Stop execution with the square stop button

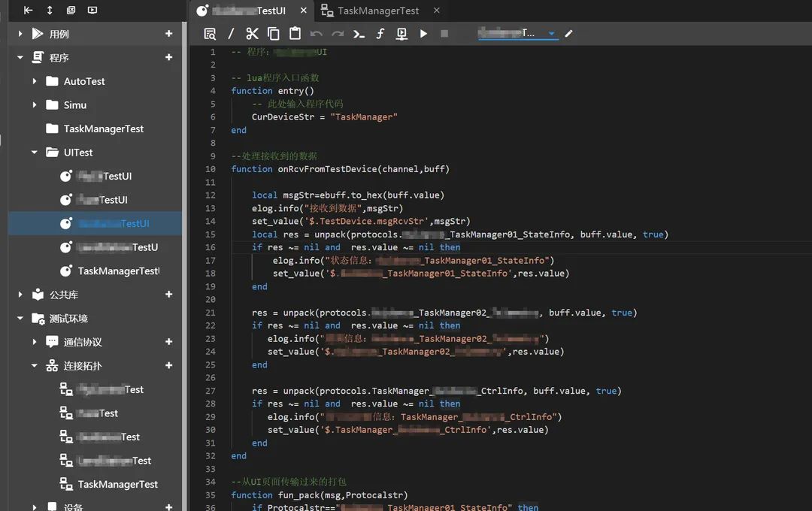444,34
